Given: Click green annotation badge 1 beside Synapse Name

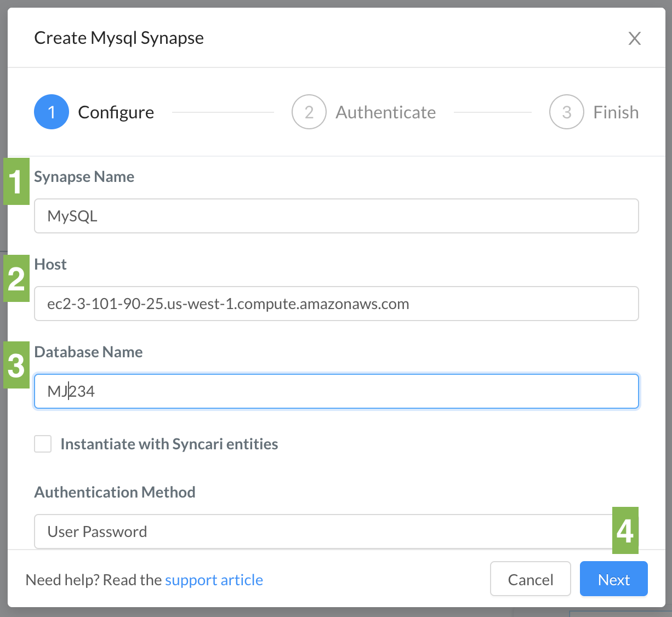Looking at the screenshot, I should point(16,181).
